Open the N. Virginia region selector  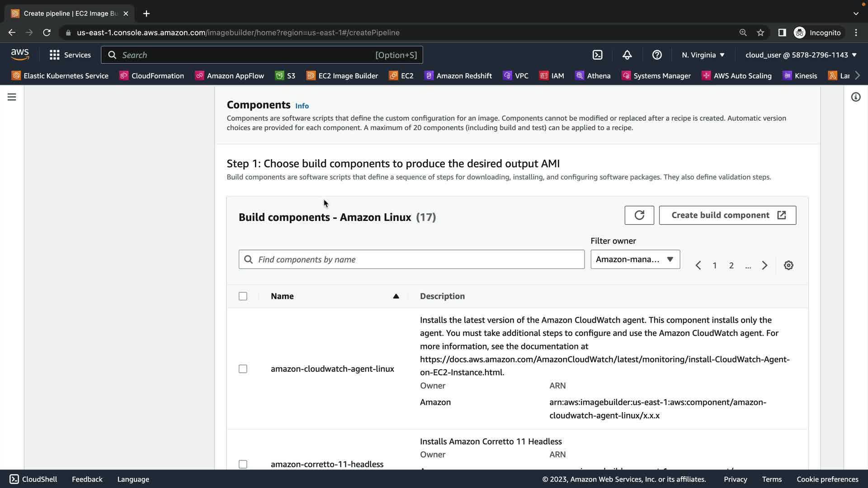pos(703,55)
